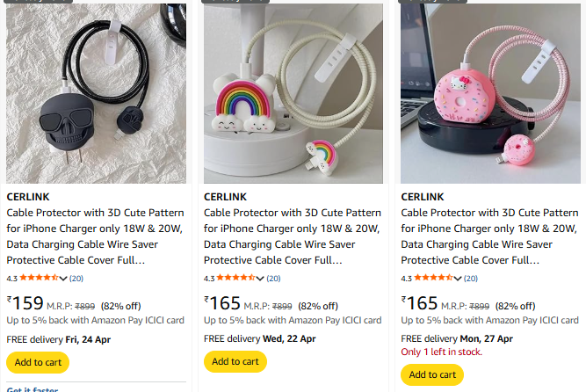Open the rainbow cable protector image
The width and height of the screenshot is (586, 392).
293,92
